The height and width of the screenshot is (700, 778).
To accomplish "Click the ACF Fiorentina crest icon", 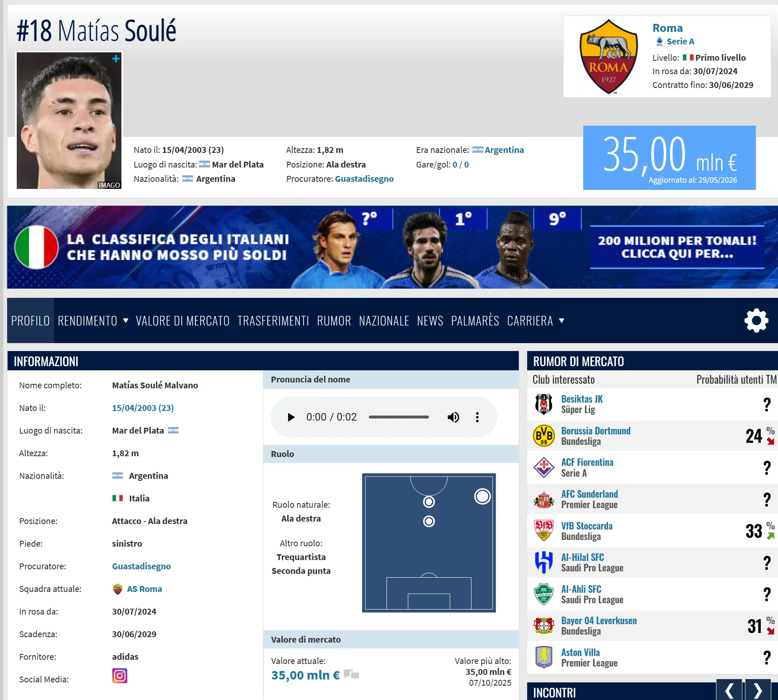I will coord(544,468).
